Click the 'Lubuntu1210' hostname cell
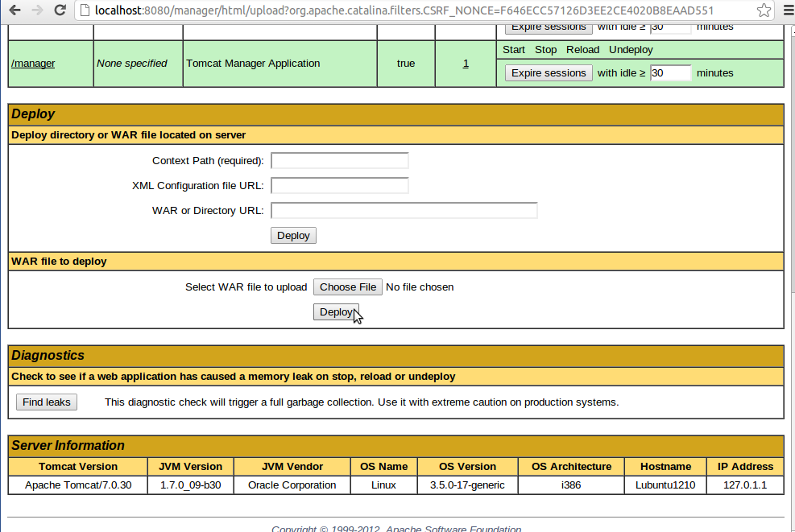Image resolution: width=795 pixels, height=532 pixels. click(665, 485)
